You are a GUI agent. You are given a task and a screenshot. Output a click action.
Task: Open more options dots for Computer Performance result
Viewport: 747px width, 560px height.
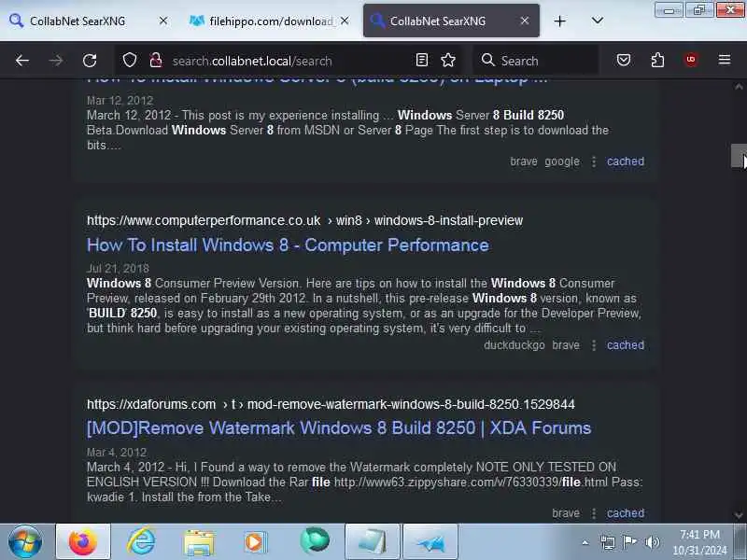(x=594, y=345)
